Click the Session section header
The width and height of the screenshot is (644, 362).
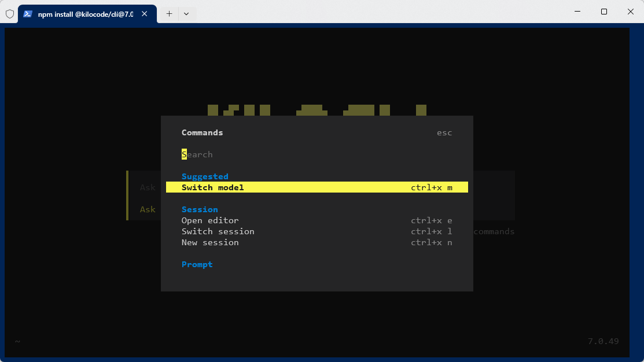[200, 209]
